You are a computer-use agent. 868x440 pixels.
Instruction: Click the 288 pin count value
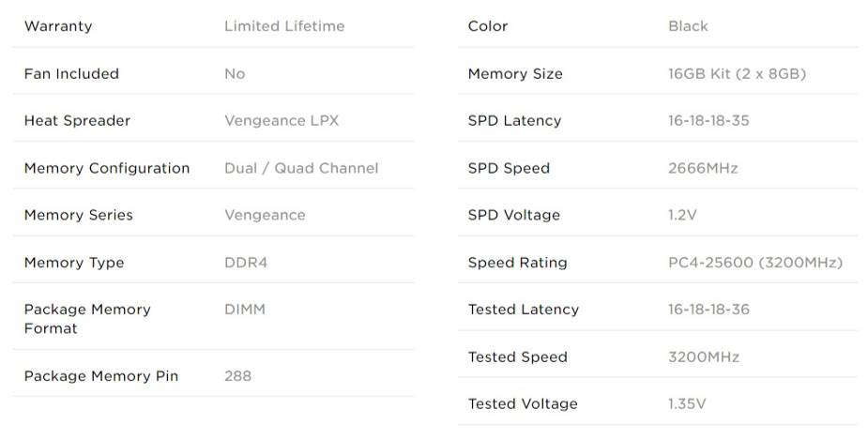tap(238, 376)
